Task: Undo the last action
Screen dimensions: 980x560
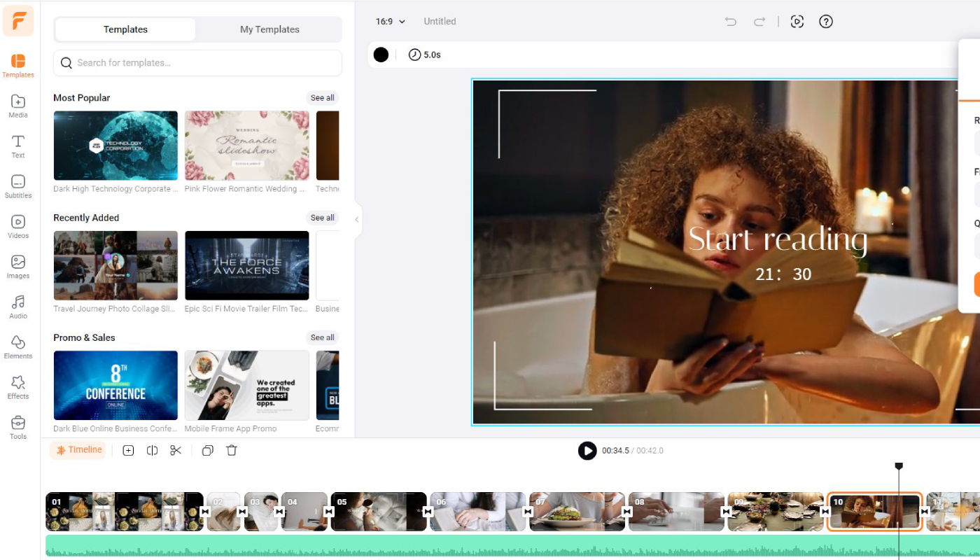Action: point(730,21)
